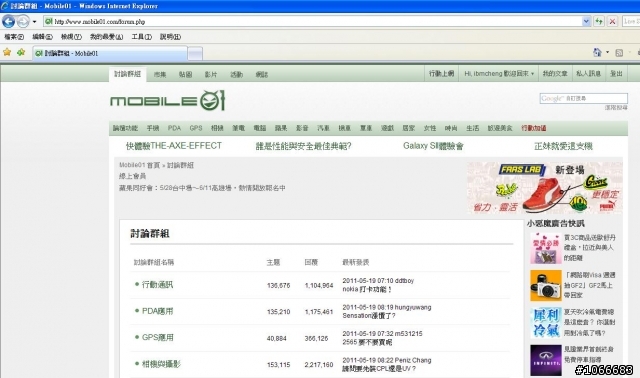
Task: Open the 快體驗THE-AXE-EFFECT promo link
Action: tap(174, 146)
